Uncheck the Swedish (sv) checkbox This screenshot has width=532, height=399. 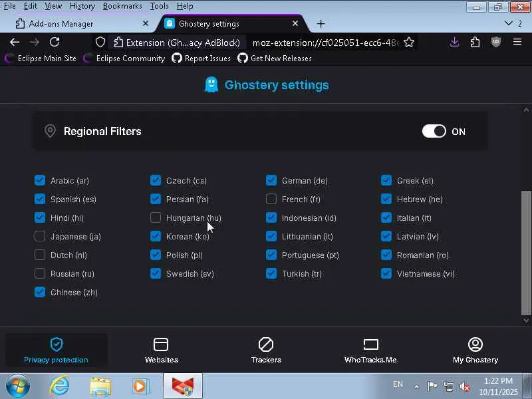(156, 273)
